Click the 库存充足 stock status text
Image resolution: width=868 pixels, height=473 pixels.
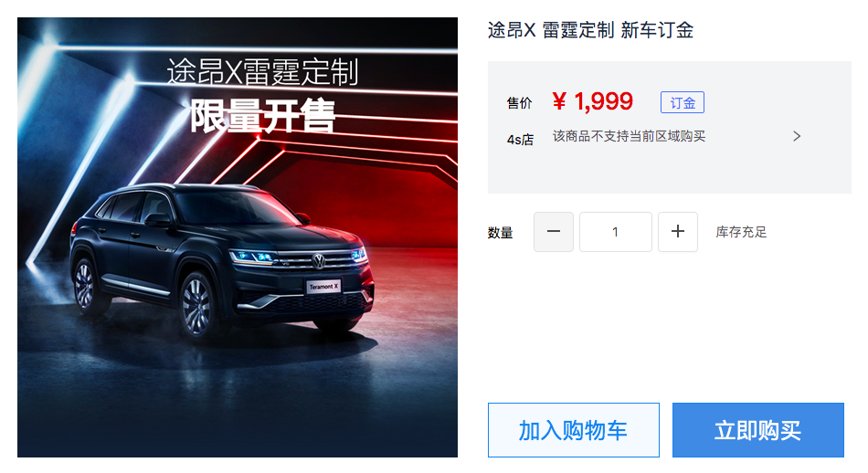click(741, 232)
